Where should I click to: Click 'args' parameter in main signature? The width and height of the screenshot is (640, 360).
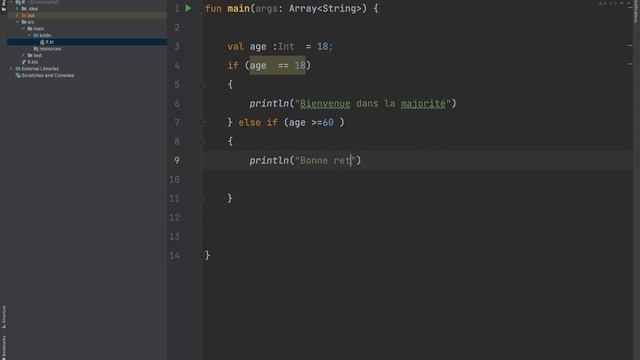[266, 9]
